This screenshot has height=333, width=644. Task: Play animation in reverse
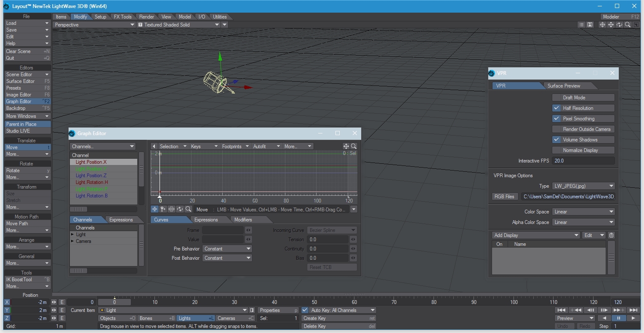(604, 318)
